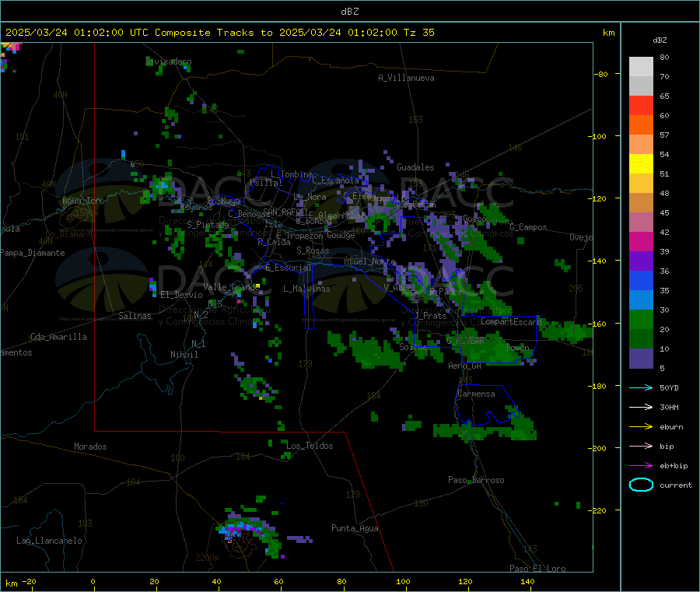Screen dimensions: 700x592
Task: Click the S_Rosas map label
Action: pyautogui.click(x=313, y=250)
